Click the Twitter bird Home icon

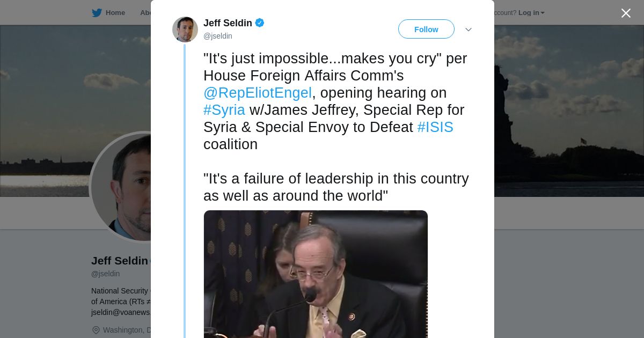(97, 13)
